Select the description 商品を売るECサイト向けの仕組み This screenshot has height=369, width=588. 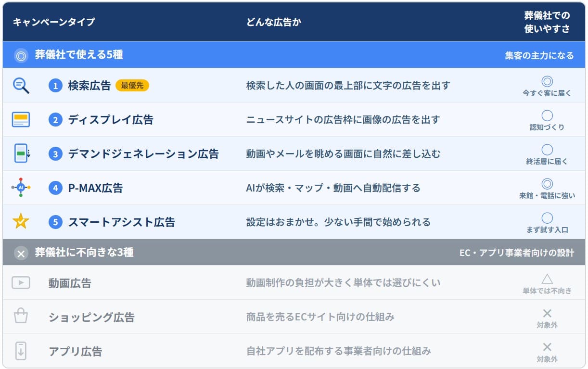click(x=320, y=317)
